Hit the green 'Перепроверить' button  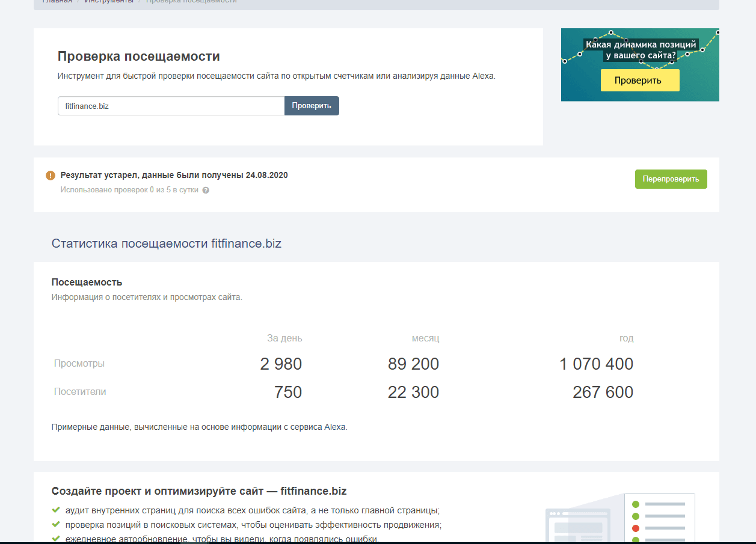point(671,179)
